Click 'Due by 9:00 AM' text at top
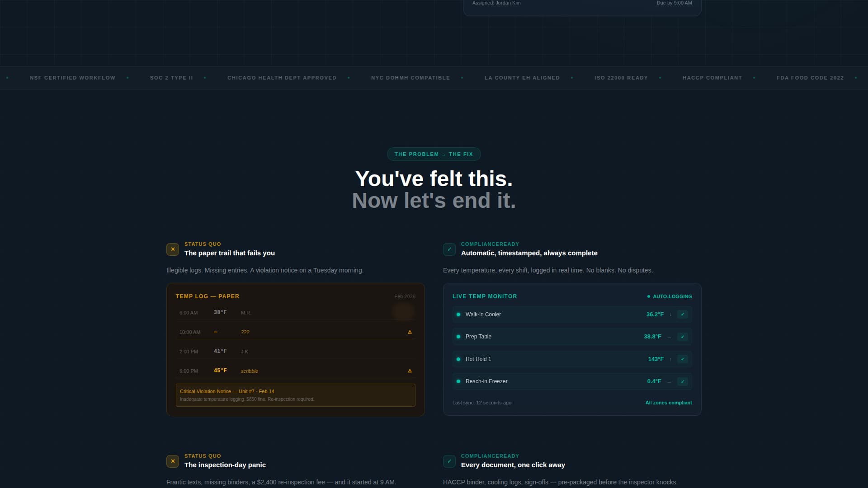This screenshot has height=488, width=868. coord(674,3)
